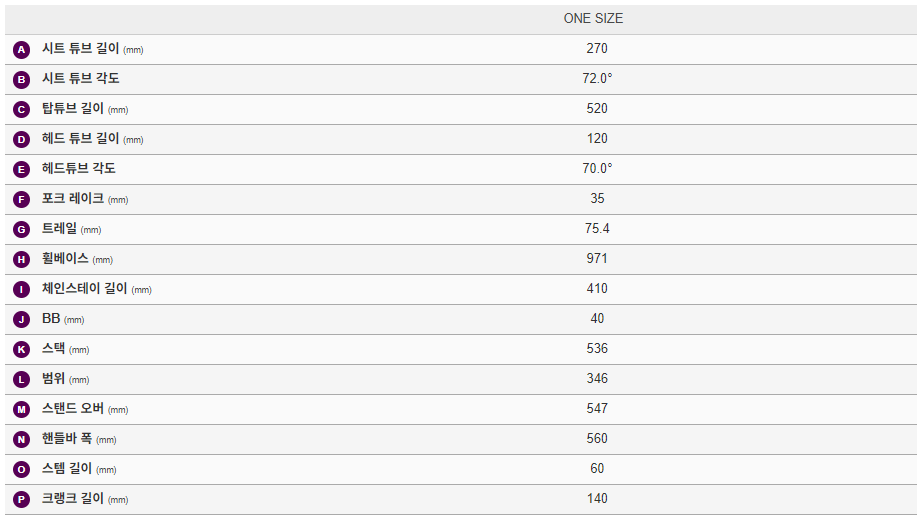Select the 75.4 trail value

597,229
